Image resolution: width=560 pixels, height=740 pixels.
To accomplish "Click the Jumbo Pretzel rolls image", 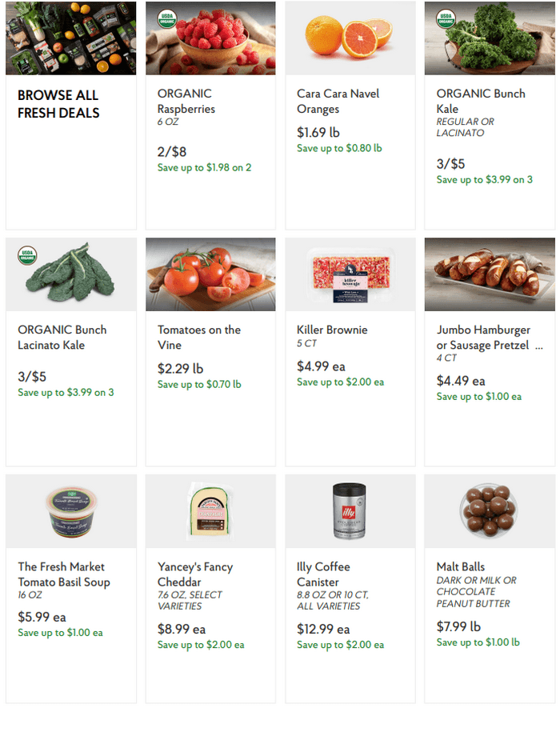I will pos(490,274).
